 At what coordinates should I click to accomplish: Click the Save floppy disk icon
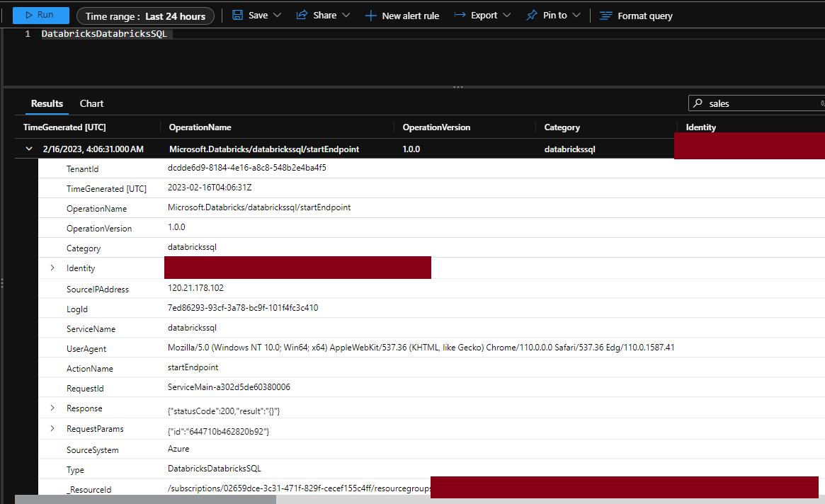point(238,16)
